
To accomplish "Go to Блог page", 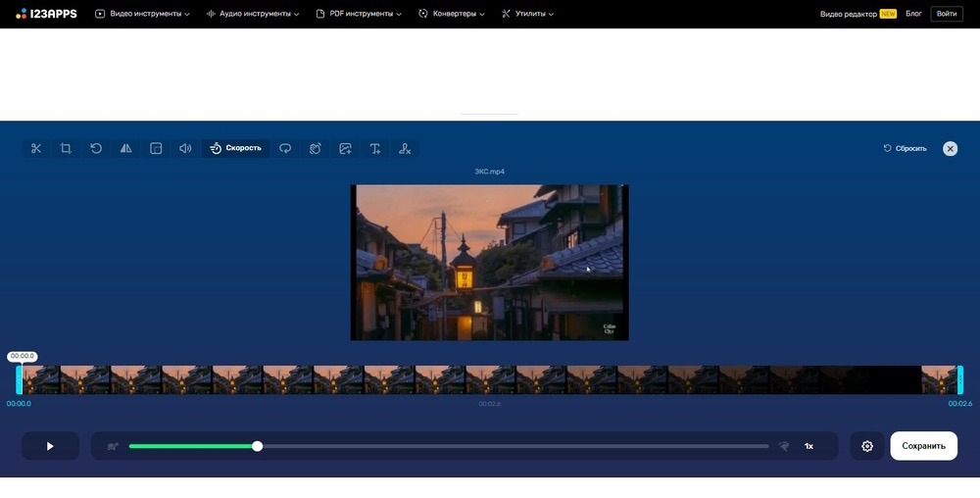I will (913, 14).
